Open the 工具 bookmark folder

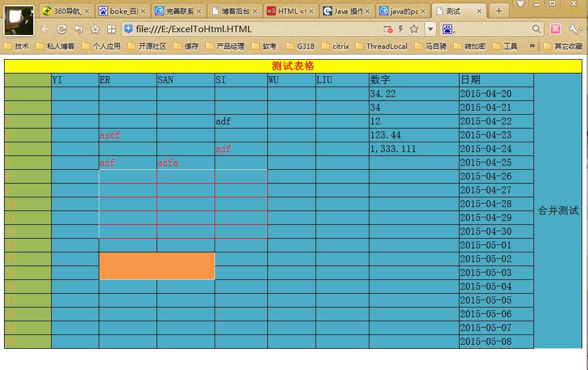coord(505,46)
